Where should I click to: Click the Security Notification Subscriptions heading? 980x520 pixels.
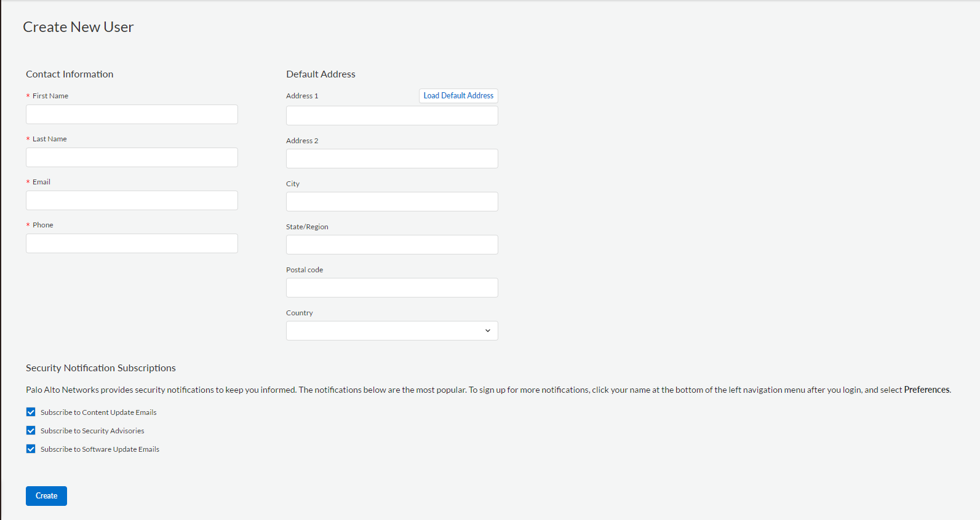tap(101, 368)
